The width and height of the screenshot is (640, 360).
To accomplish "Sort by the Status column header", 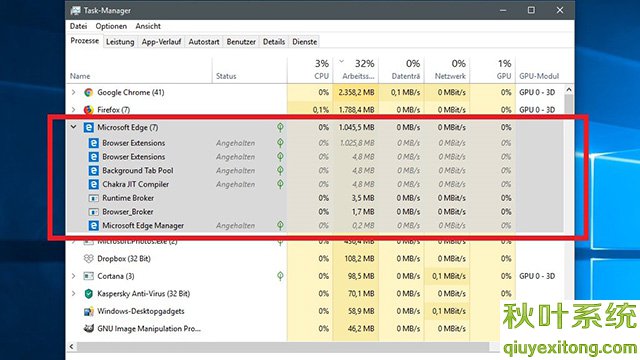I will tap(249, 70).
